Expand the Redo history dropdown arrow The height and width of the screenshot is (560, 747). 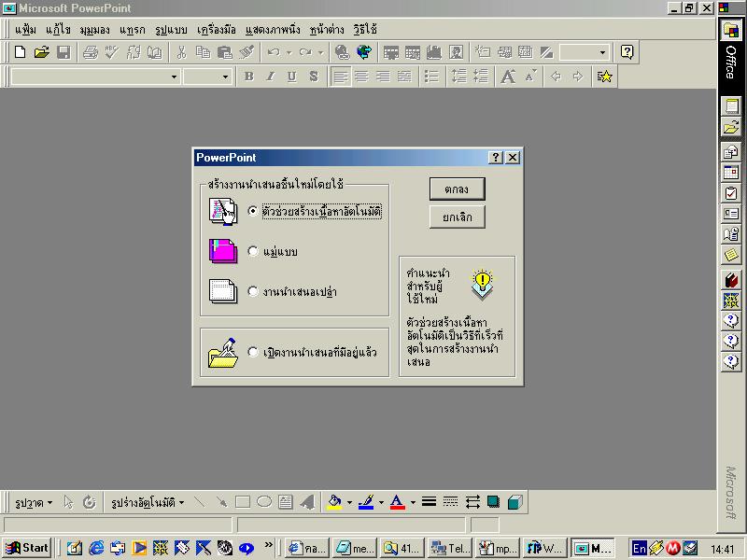point(320,52)
